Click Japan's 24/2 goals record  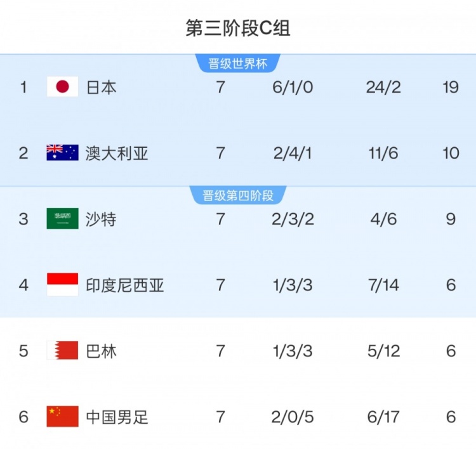point(383,87)
